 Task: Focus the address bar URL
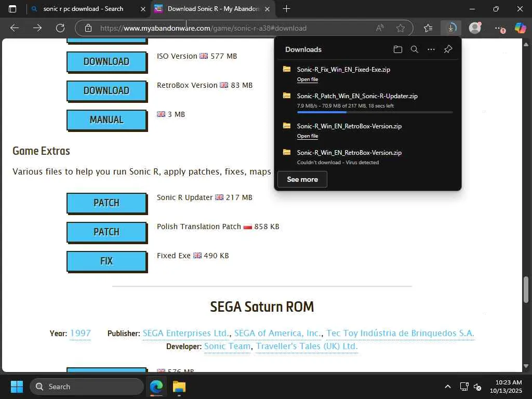[203, 28]
